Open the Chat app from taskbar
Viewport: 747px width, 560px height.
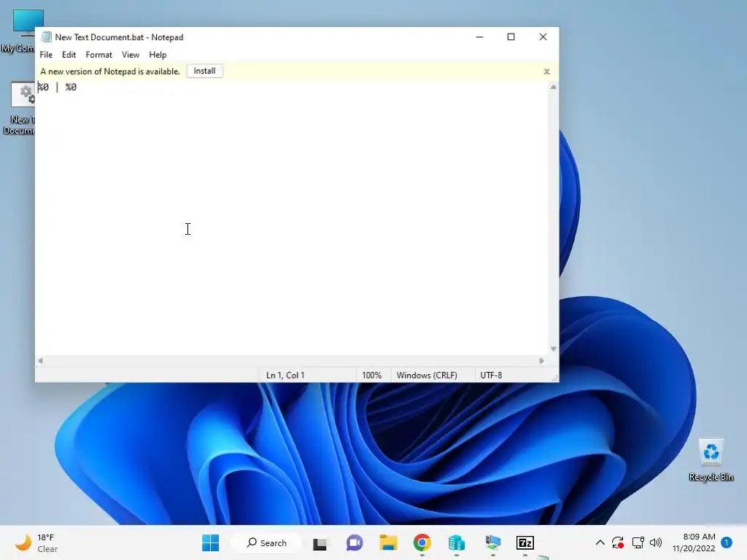pyautogui.click(x=355, y=542)
